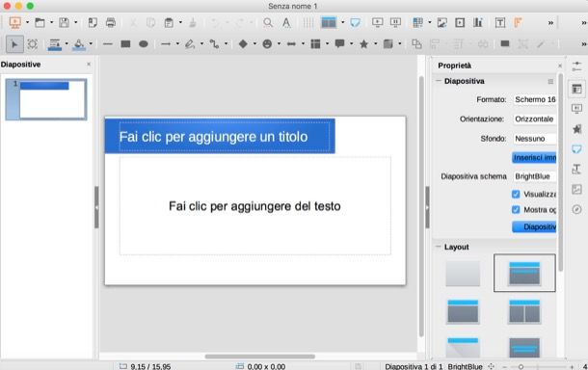This screenshot has height=370, width=588.
Task: Open more options of Diapositiva section
Action: click(x=550, y=81)
